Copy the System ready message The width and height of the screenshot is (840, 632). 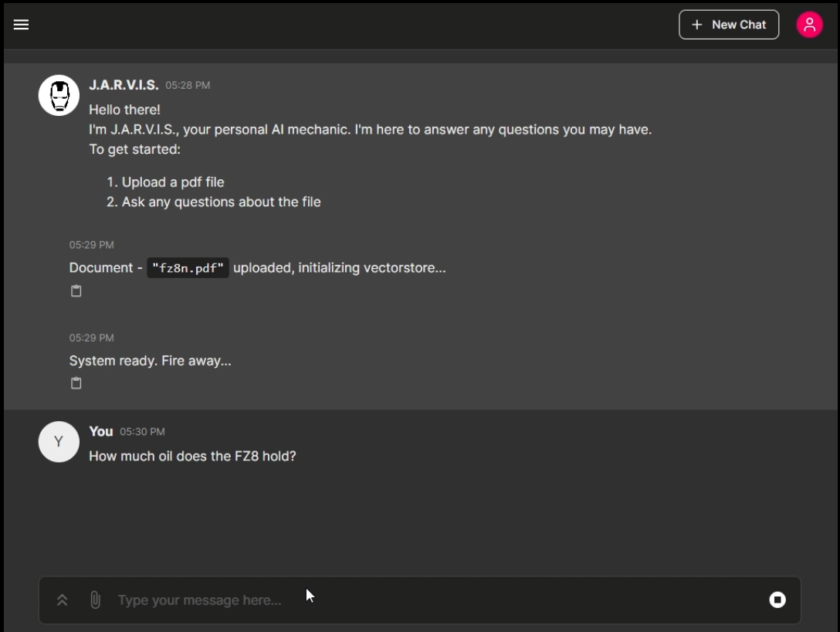[76, 383]
